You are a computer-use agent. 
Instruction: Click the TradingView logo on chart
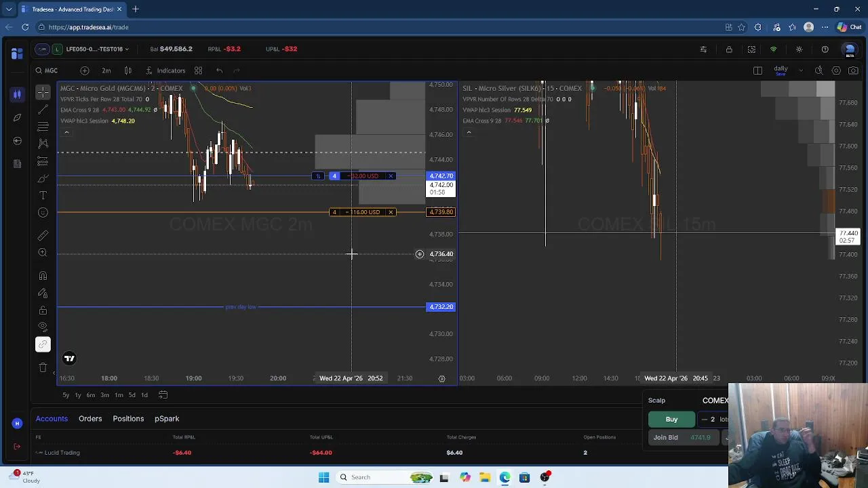pos(69,359)
